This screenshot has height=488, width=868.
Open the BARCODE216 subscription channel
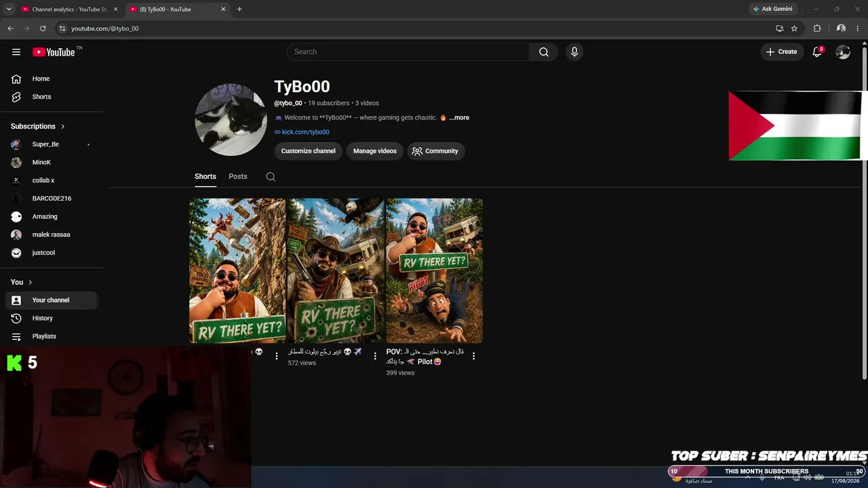pos(52,199)
